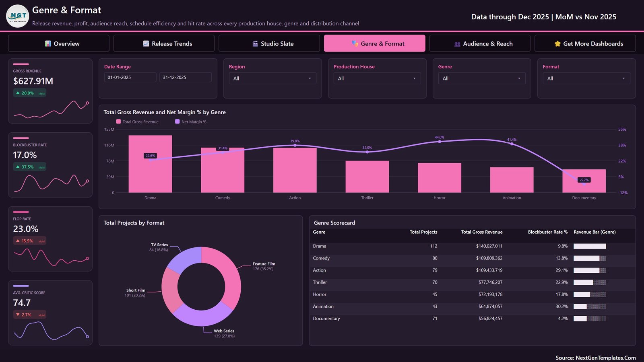
Task: Sort by Total Gross Revenue column header
Action: tap(482, 232)
